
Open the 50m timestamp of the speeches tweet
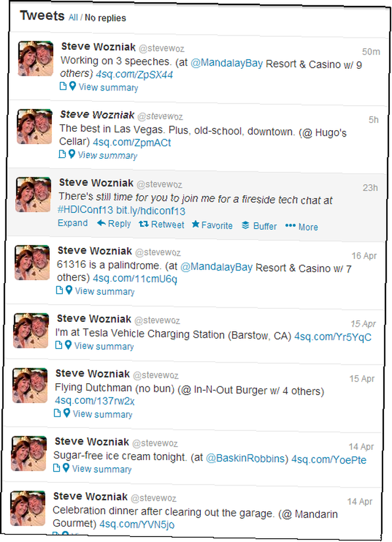click(x=371, y=51)
